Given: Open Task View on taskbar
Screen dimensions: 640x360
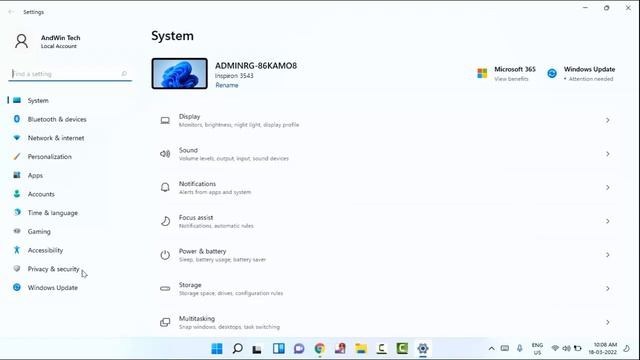Looking at the screenshot, I should pyautogui.click(x=257, y=349).
